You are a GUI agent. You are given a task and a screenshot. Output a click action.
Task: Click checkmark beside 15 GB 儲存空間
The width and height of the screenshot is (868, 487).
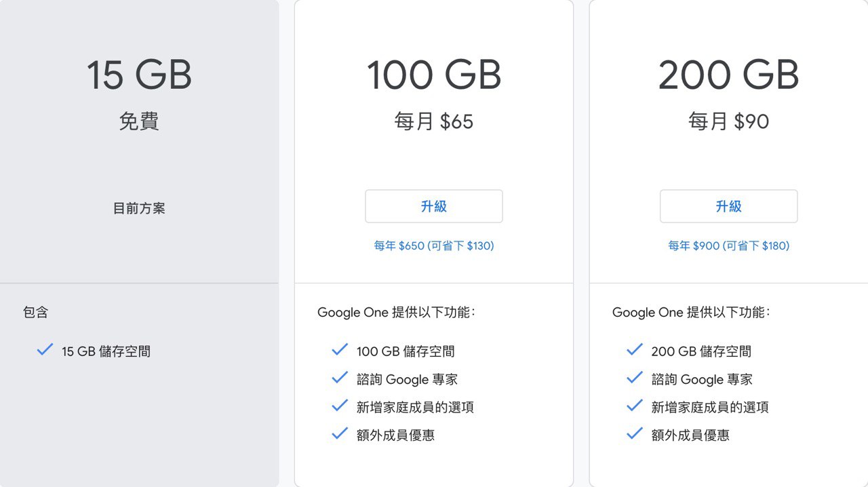45,350
